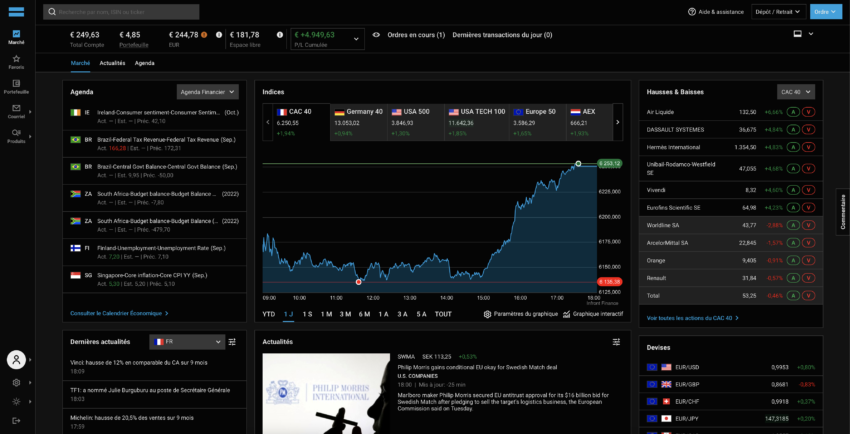Click the info icon beside EUR balance
The width and height of the screenshot is (850, 434).
point(219,35)
